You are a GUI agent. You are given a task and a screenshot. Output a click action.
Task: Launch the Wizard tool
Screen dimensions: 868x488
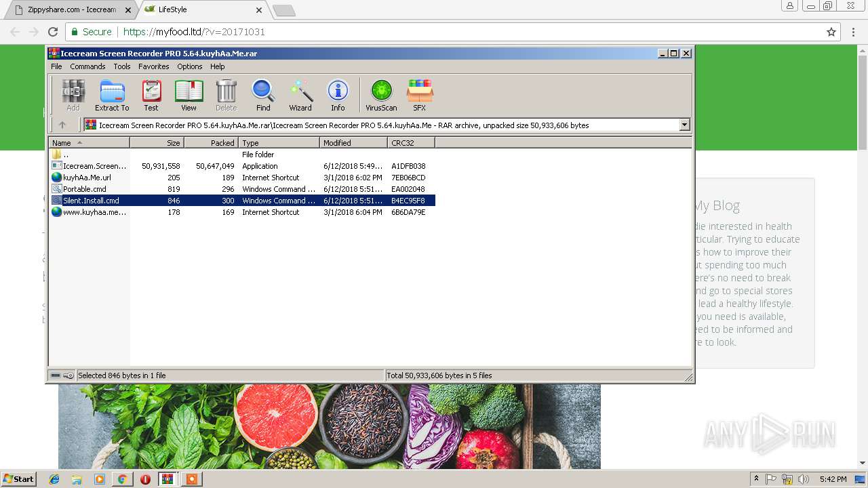[300, 96]
